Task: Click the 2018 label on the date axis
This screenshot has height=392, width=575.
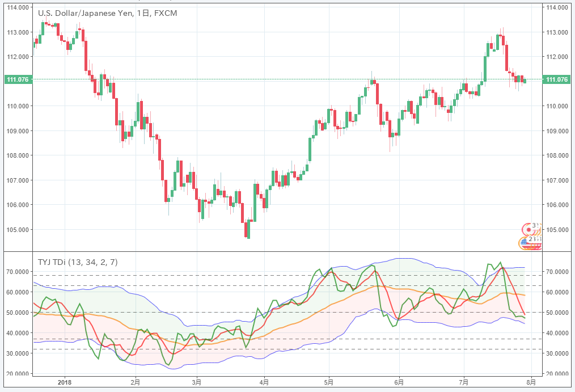Action: [x=65, y=382]
